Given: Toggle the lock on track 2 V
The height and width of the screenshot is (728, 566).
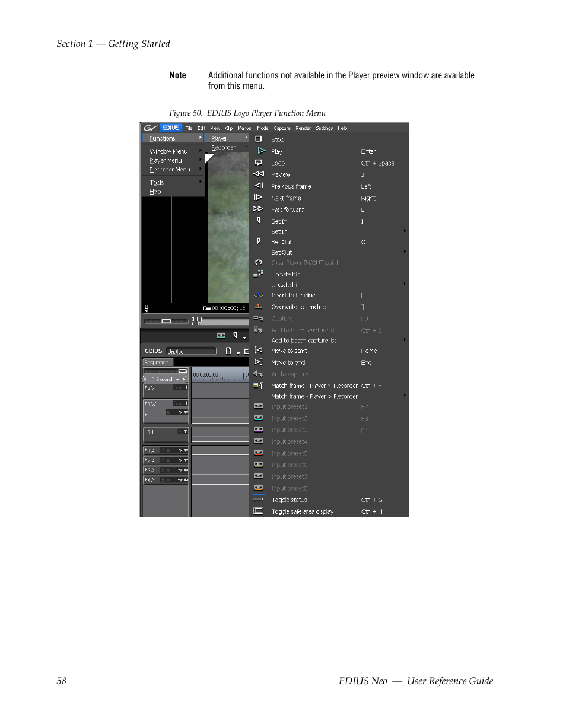Looking at the screenshot, I should tap(176, 387).
